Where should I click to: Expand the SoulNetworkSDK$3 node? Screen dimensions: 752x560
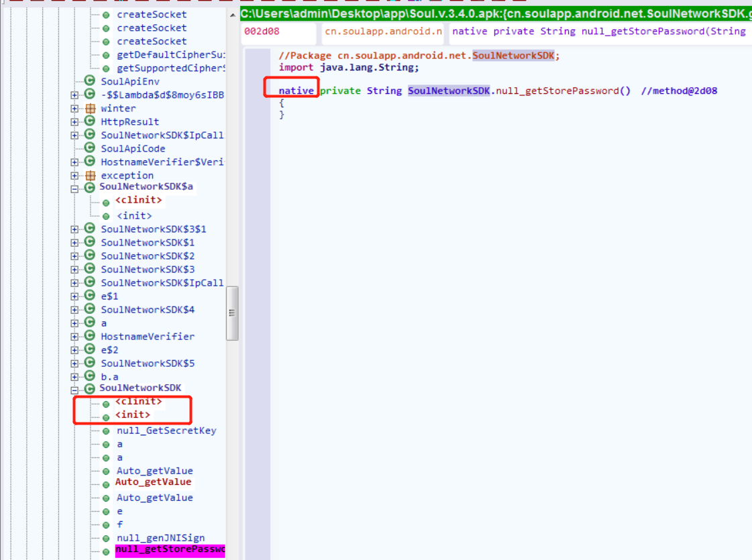[x=74, y=270]
